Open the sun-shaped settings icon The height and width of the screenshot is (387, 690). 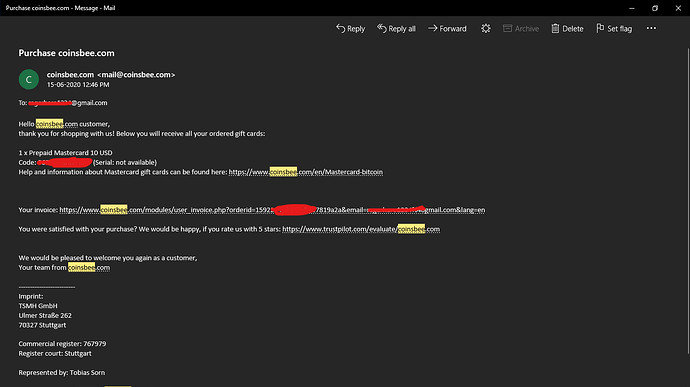click(485, 29)
